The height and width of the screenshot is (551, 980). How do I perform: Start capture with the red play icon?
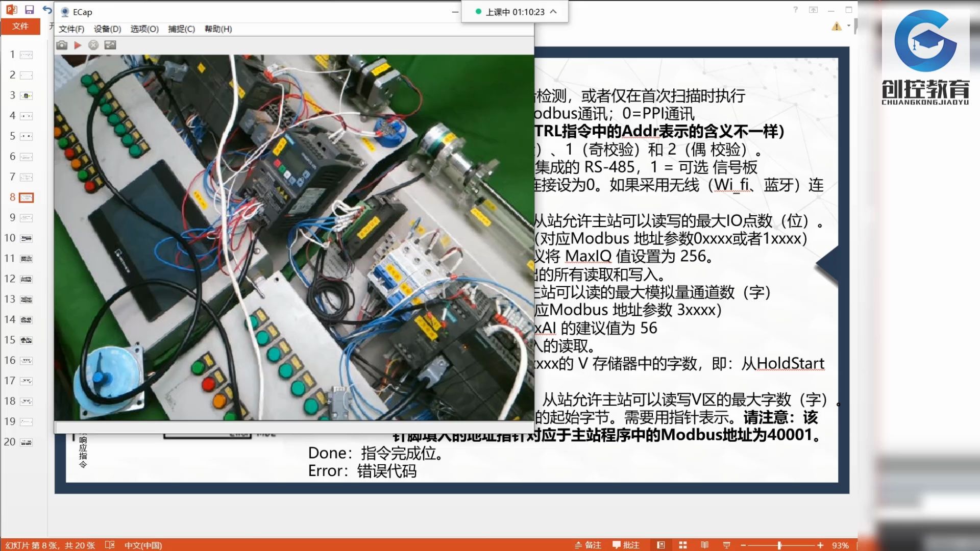[x=77, y=45]
